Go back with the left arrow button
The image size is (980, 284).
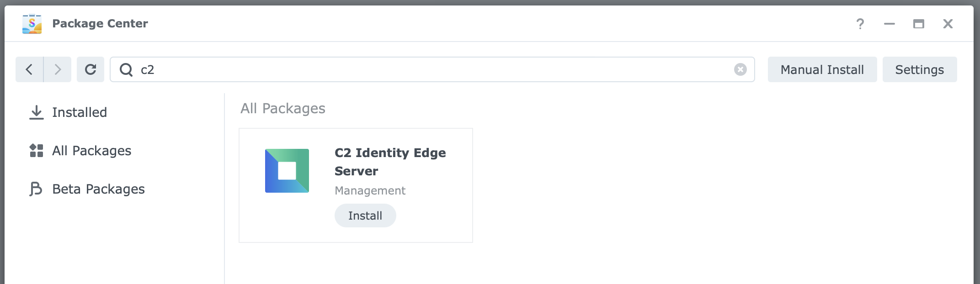[30, 69]
